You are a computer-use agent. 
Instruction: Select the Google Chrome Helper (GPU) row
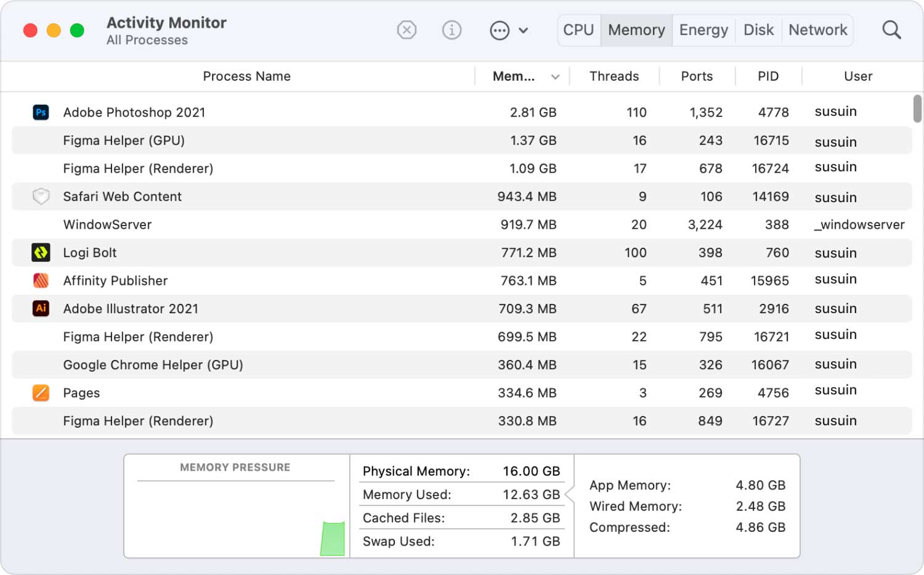(x=462, y=365)
